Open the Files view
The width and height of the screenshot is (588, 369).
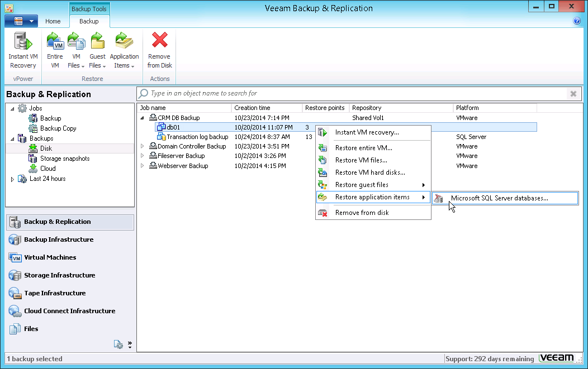coord(70,329)
